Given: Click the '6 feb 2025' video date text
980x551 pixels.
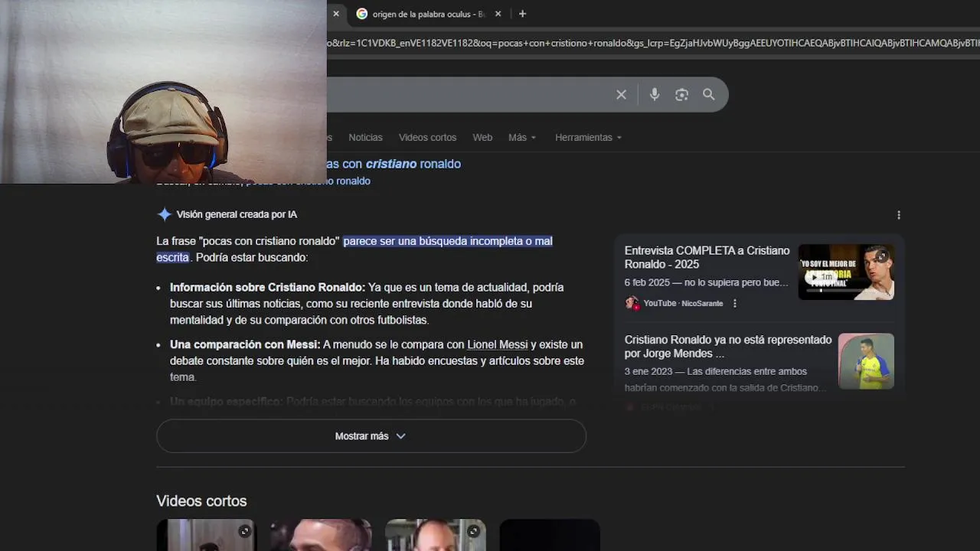Looking at the screenshot, I should [648, 282].
